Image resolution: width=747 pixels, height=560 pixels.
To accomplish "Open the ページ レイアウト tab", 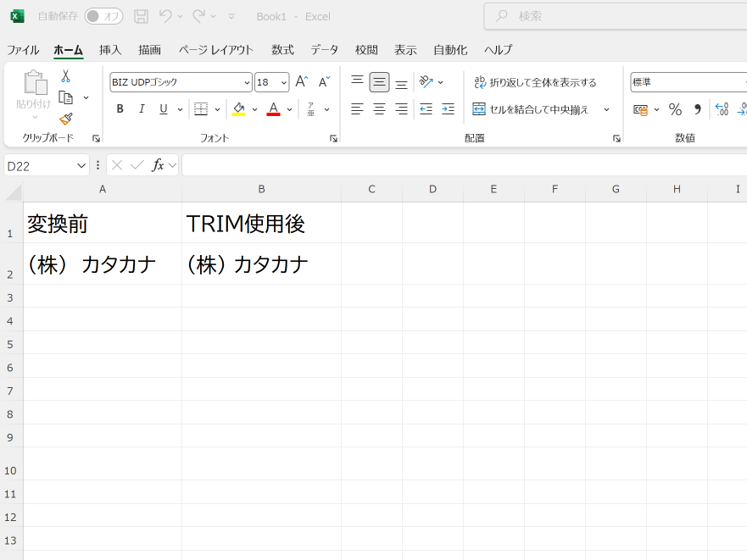I will [216, 50].
